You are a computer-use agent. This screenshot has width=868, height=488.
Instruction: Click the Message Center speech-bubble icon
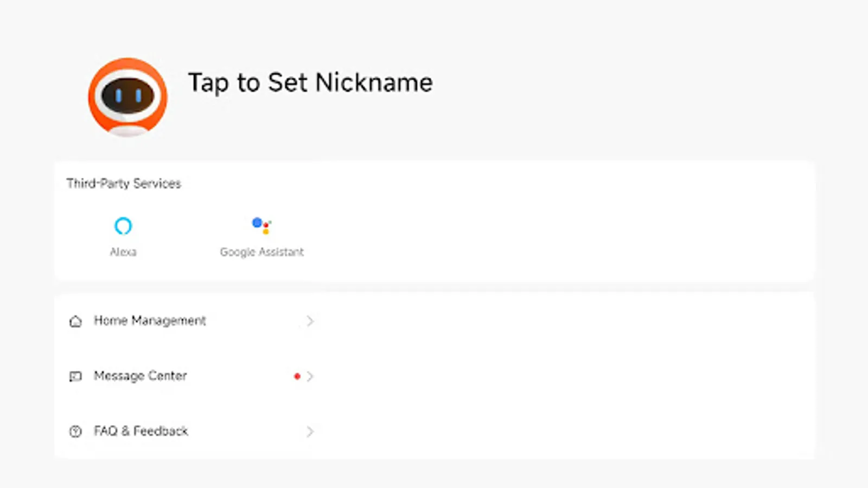[76, 376]
